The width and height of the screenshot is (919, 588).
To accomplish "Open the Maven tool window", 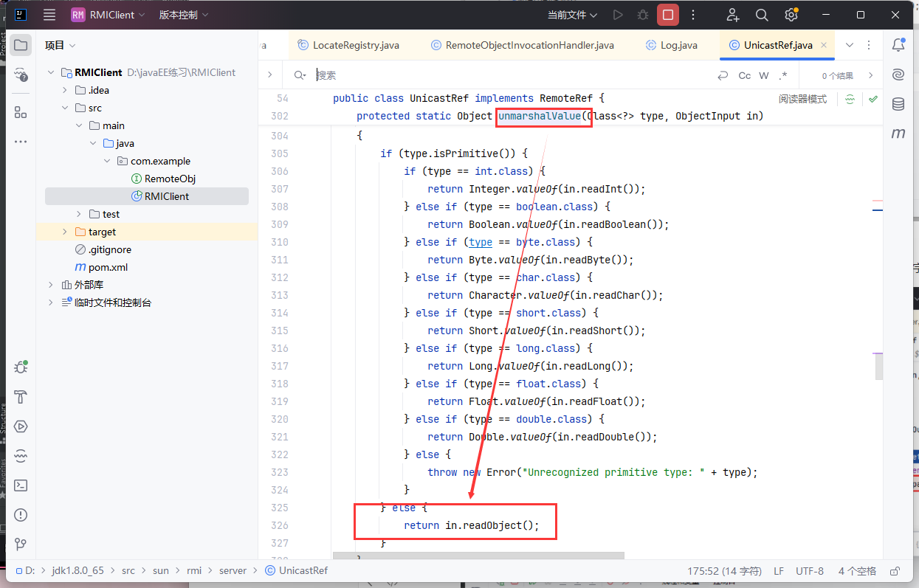I will [x=898, y=134].
